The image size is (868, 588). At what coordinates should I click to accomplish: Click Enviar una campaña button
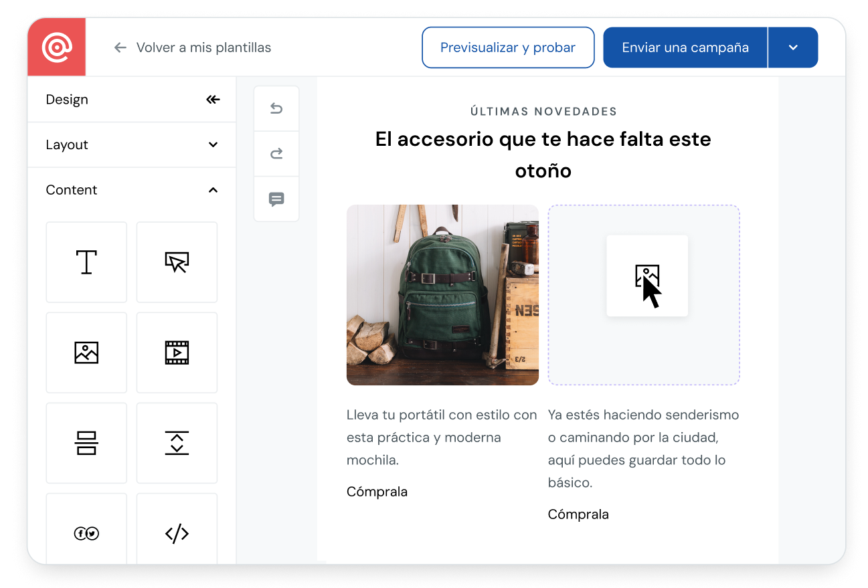pos(685,47)
